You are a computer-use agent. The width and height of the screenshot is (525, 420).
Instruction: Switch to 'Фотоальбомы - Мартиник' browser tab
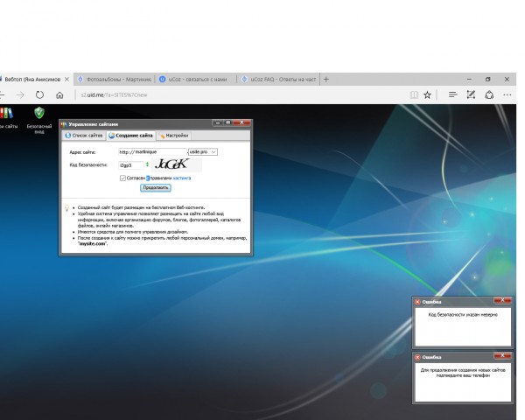115,80
